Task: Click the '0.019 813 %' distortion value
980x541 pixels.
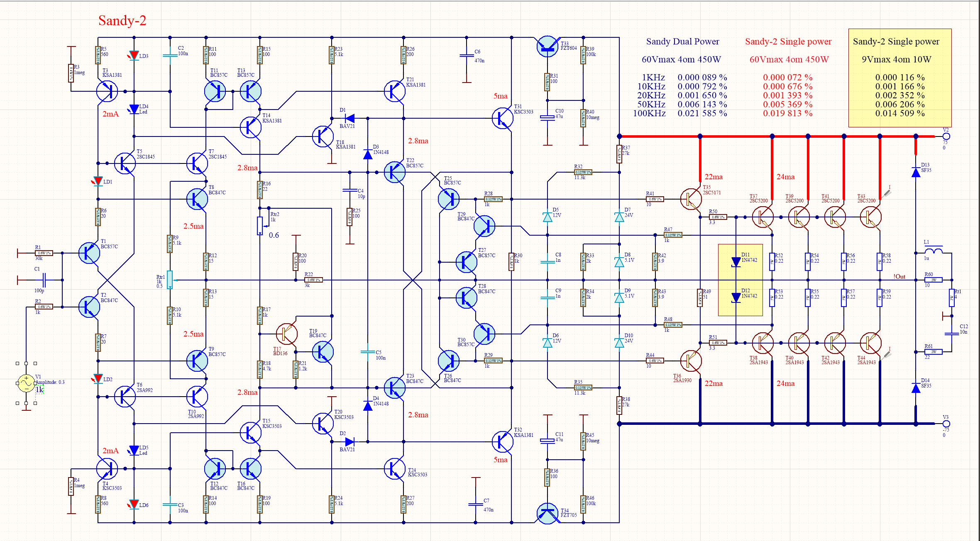Action: (787, 113)
